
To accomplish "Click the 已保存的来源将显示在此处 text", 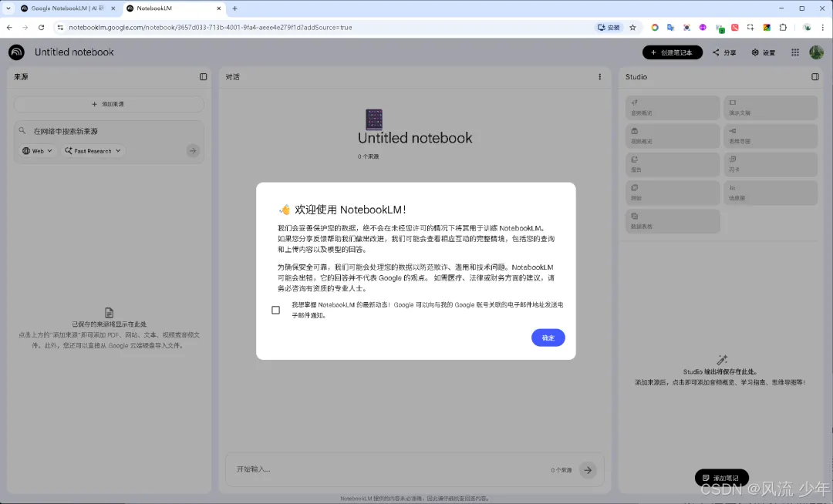I will (x=109, y=324).
